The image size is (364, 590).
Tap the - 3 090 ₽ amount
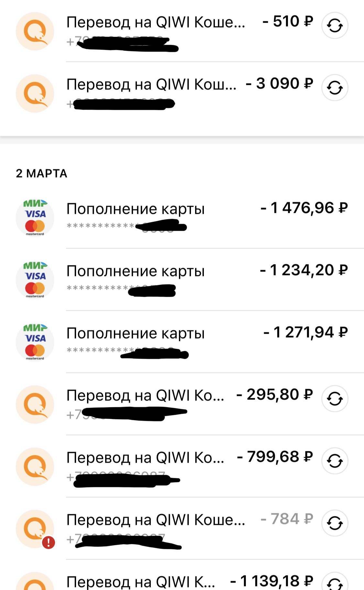280,84
